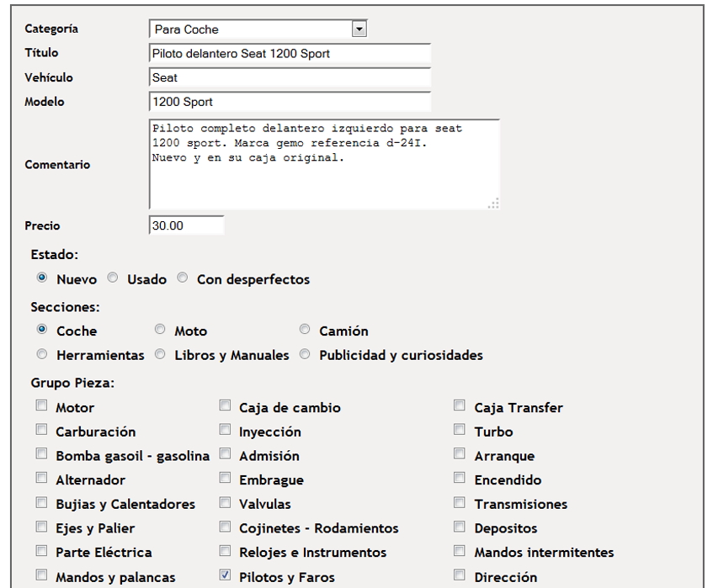
Task: Tick the Caja Transfer checkbox
Action: coord(459,406)
